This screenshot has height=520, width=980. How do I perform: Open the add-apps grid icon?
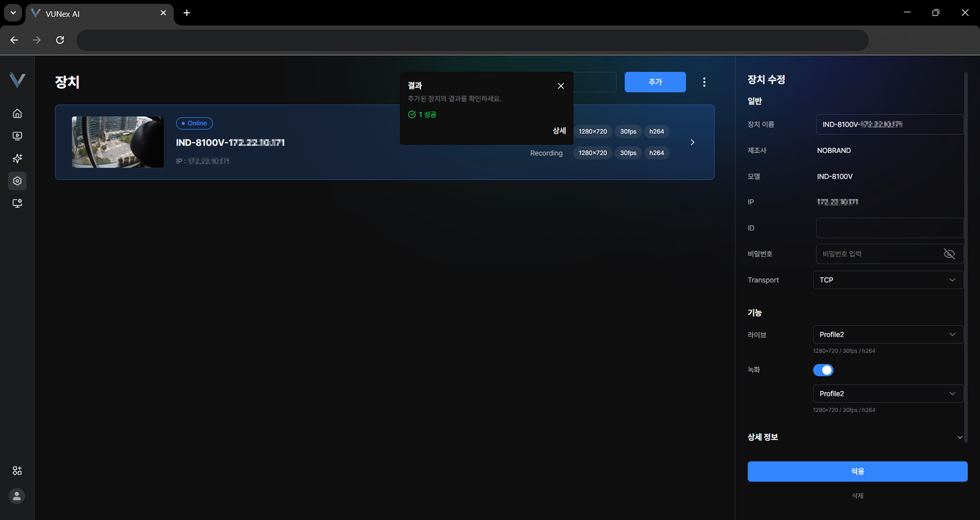coord(17,471)
